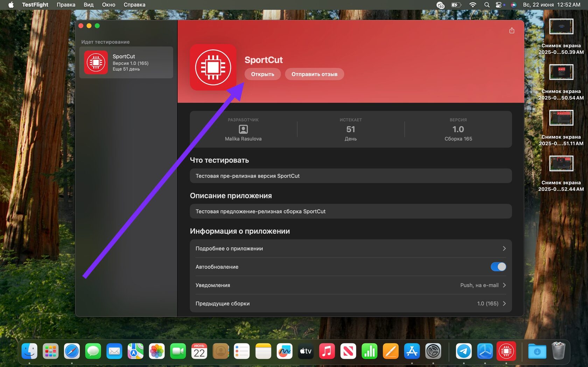
Task: Open Calendar showing 22 in the Dock
Action: pyautogui.click(x=199, y=351)
